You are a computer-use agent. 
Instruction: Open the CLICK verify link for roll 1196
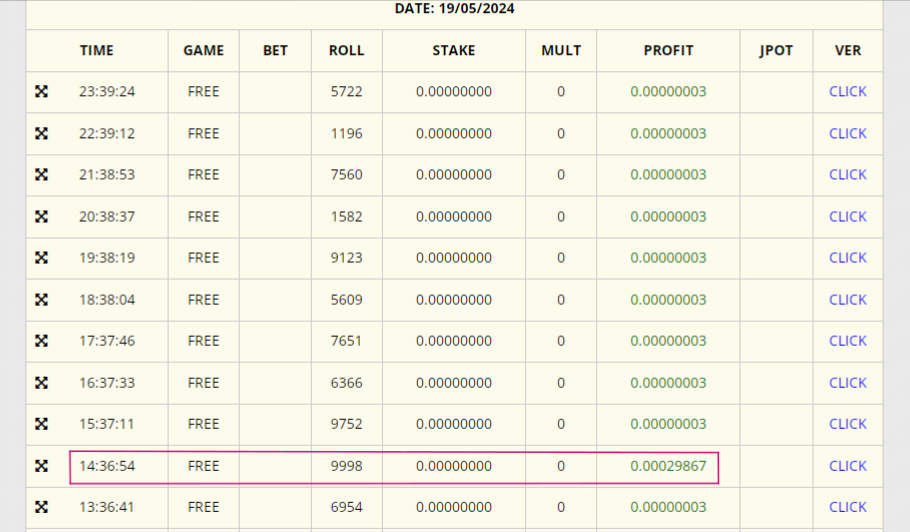847,133
